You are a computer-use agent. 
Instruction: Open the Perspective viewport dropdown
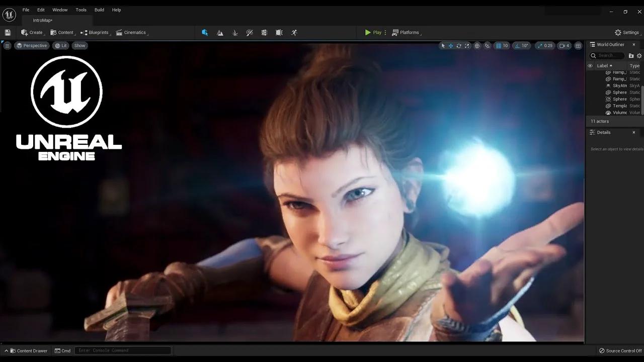coord(32,45)
